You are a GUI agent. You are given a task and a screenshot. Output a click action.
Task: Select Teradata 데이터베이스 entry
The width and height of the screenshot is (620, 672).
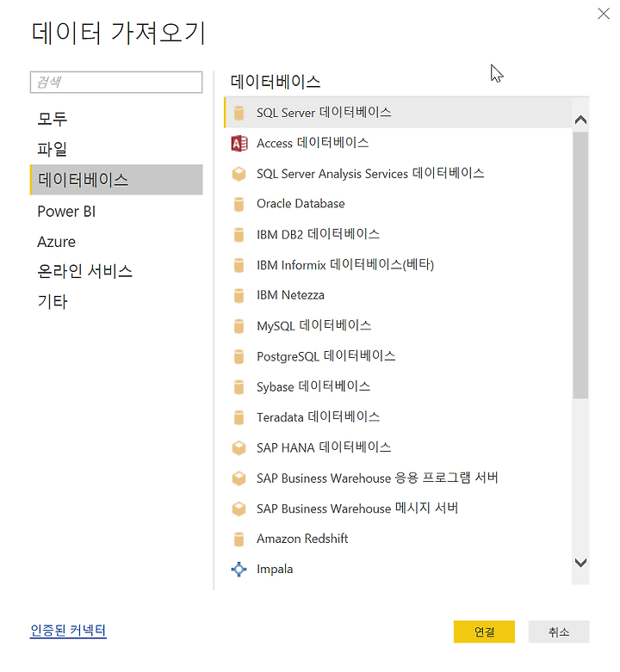click(x=398, y=417)
